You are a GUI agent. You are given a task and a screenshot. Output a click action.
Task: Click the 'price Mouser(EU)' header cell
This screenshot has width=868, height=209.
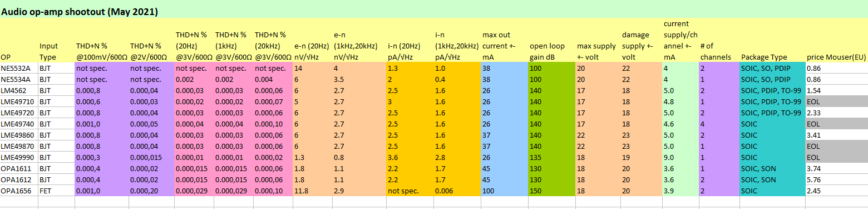click(837, 40)
